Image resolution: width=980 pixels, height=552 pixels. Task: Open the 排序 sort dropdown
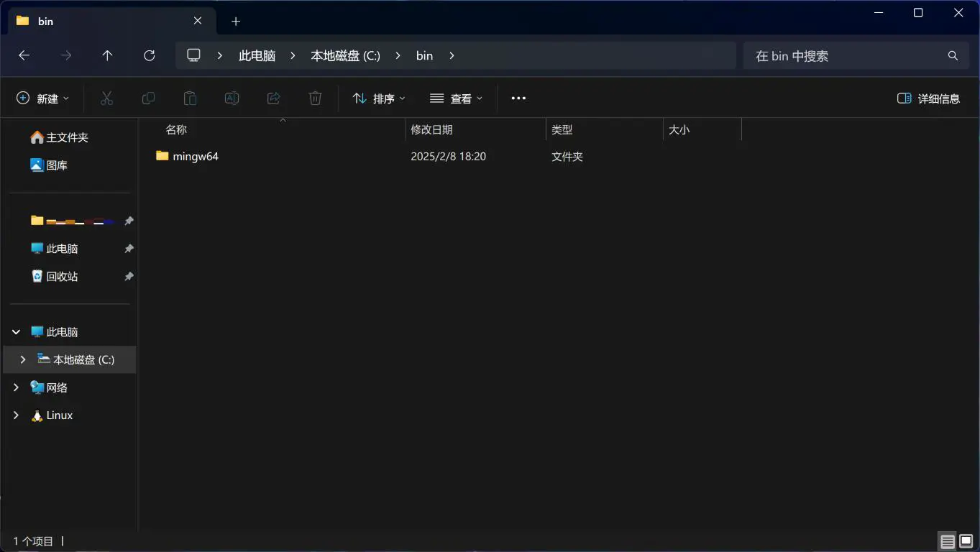(379, 98)
